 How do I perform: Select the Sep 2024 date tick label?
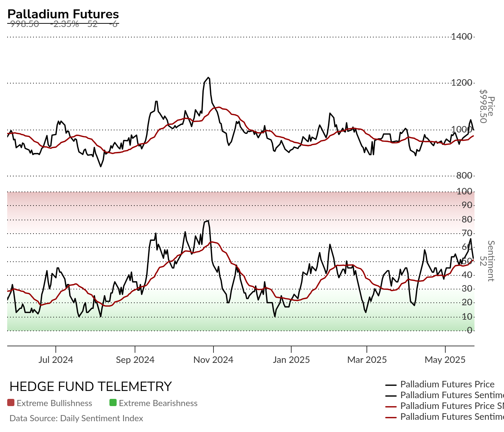[135, 360]
